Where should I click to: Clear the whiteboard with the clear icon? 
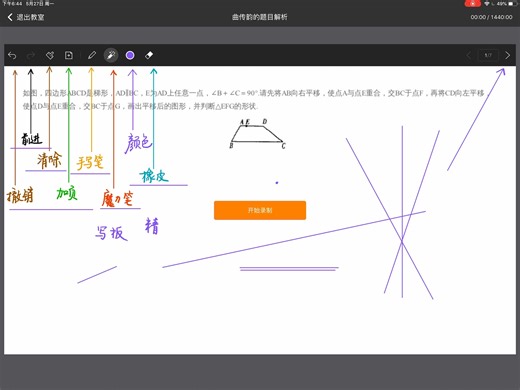pos(50,55)
